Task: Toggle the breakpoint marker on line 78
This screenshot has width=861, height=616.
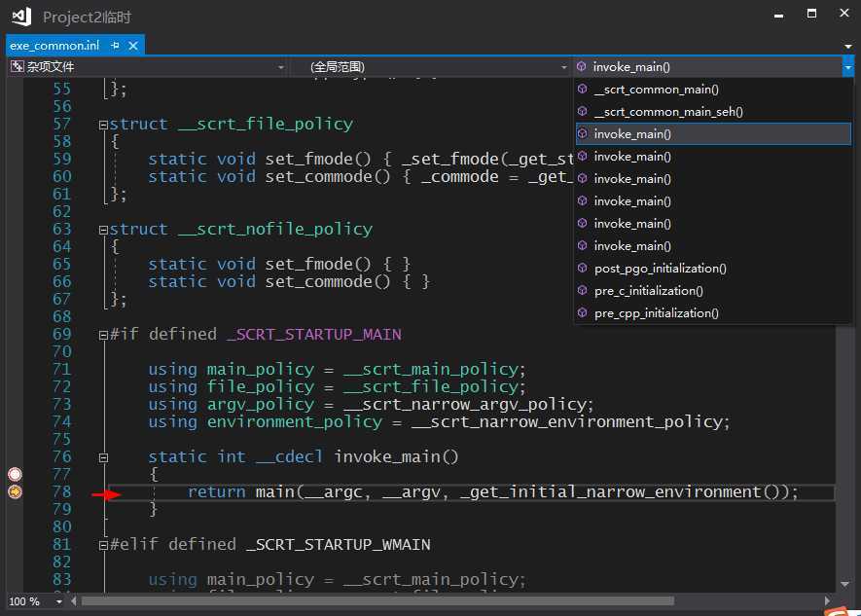Action: [15, 491]
